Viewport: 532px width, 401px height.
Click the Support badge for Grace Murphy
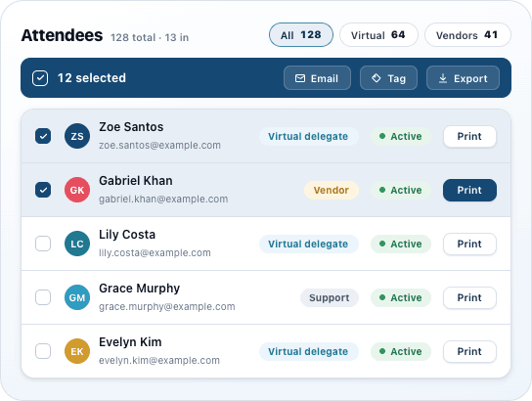[x=330, y=297]
